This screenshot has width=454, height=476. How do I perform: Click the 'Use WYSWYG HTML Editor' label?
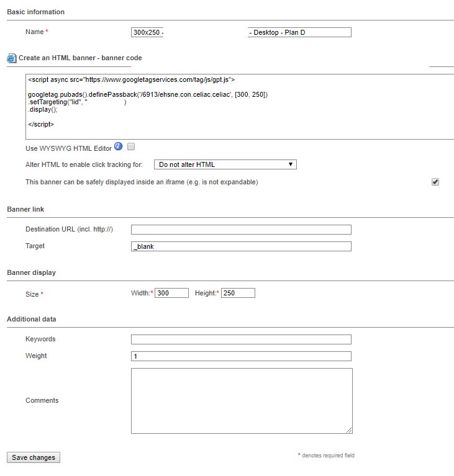click(69, 148)
